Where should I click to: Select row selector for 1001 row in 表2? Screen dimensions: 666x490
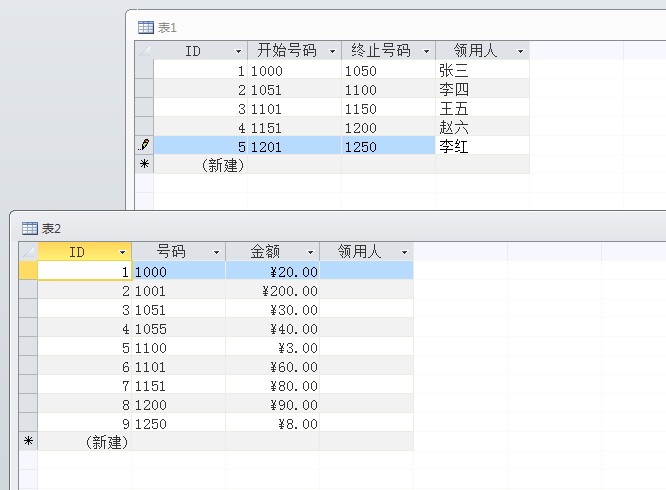coord(28,290)
